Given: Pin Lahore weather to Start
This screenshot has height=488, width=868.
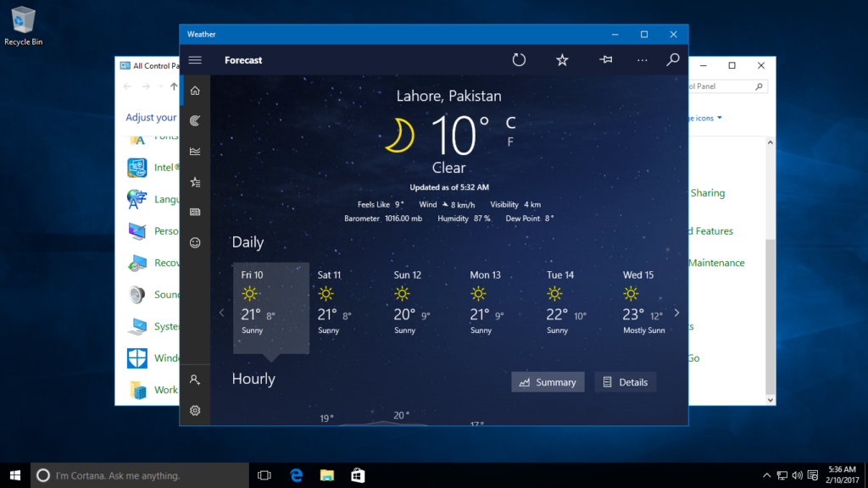Looking at the screenshot, I should pos(604,60).
